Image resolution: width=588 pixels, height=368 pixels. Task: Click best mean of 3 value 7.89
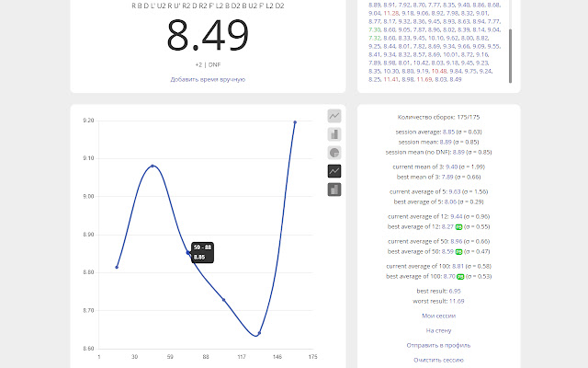click(447, 177)
